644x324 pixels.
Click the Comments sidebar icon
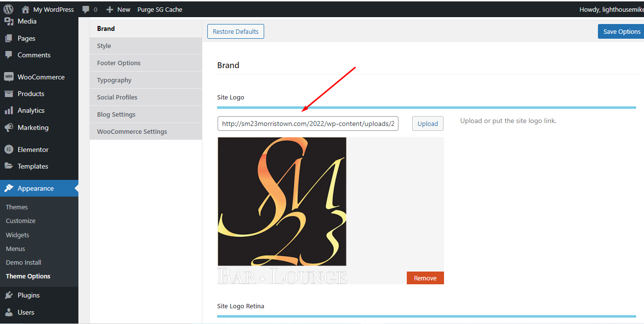[x=8, y=55]
